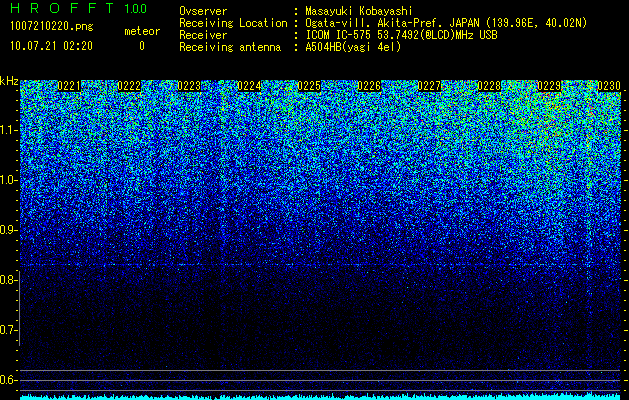Click the ICOM IC-575 receiver frequency text
The height and width of the screenshot is (400, 629).
point(401,35)
